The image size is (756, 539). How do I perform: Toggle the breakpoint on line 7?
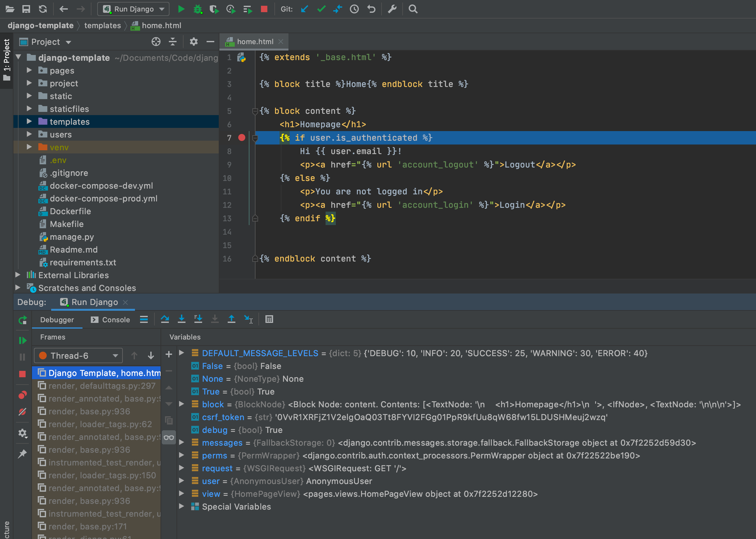pyautogui.click(x=242, y=138)
